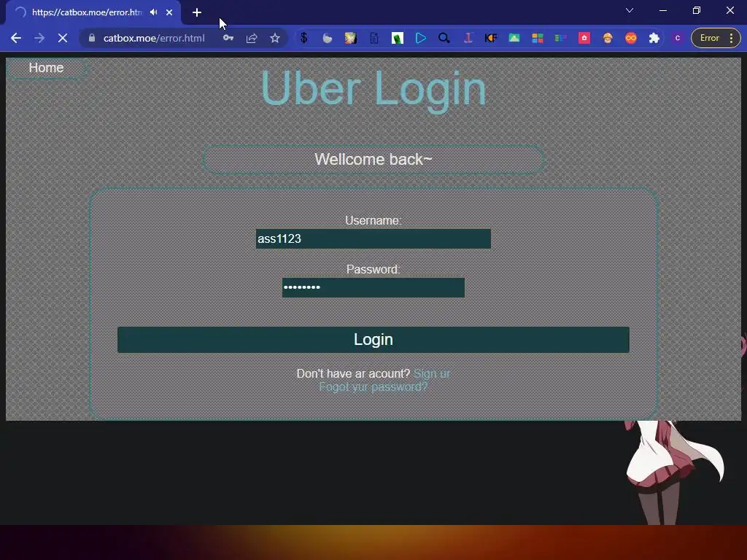Click the Uber Login heading
The width and height of the screenshot is (747, 560).
373,89
